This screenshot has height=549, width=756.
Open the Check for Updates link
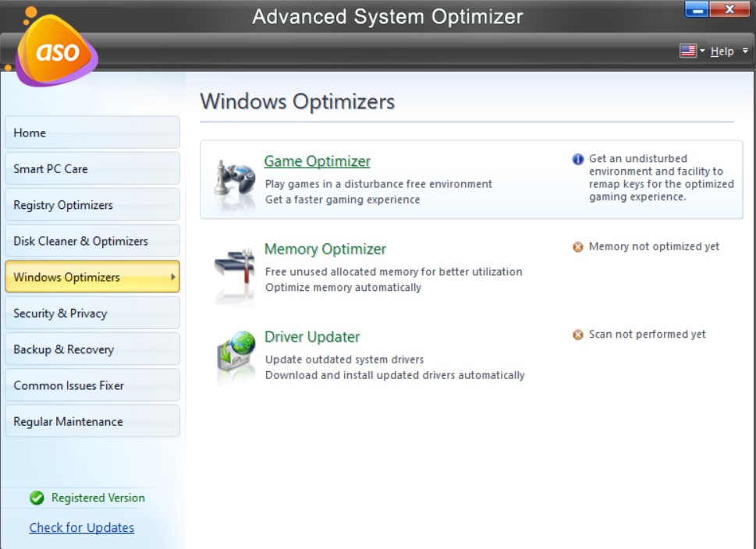coord(81,527)
